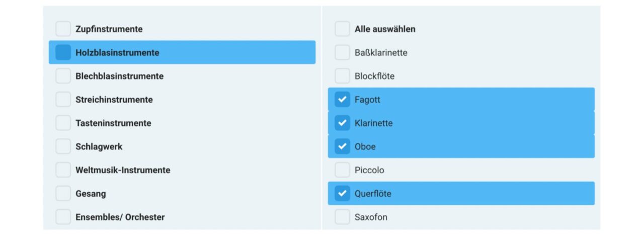Viewport: 644px width, 235px height.
Task: Tick the Baßklarinette checkbox
Action: pyautogui.click(x=342, y=52)
